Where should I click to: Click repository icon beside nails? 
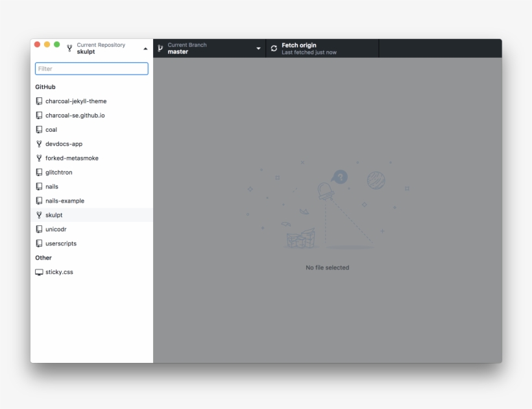tap(39, 187)
